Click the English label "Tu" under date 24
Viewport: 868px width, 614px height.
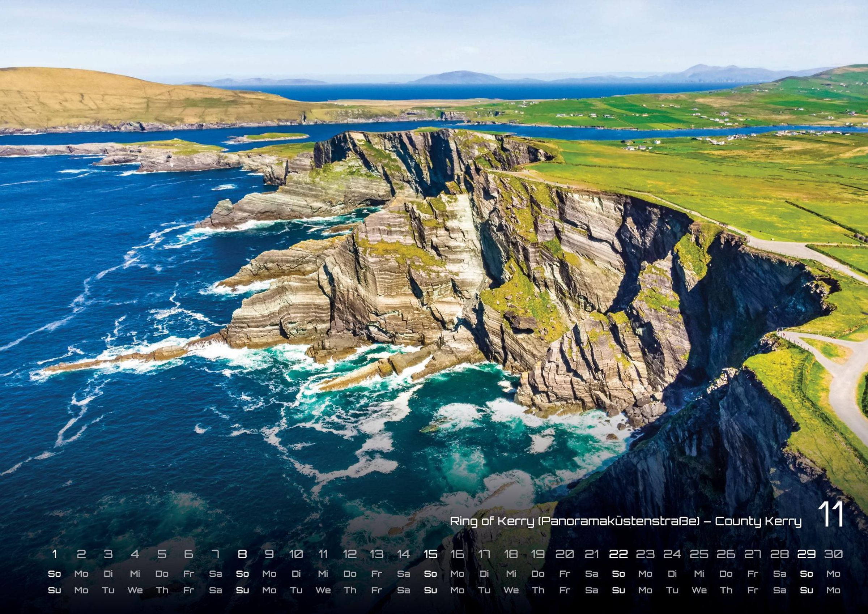tap(672, 590)
